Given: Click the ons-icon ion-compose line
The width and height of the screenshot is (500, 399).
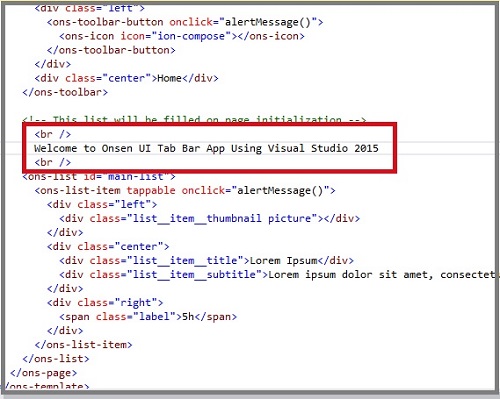Looking at the screenshot, I should [182, 36].
